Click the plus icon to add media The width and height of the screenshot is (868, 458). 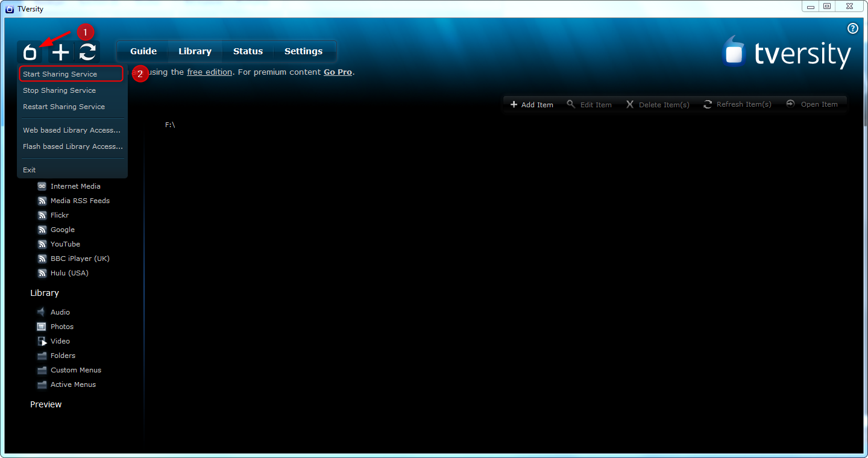[59, 52]
